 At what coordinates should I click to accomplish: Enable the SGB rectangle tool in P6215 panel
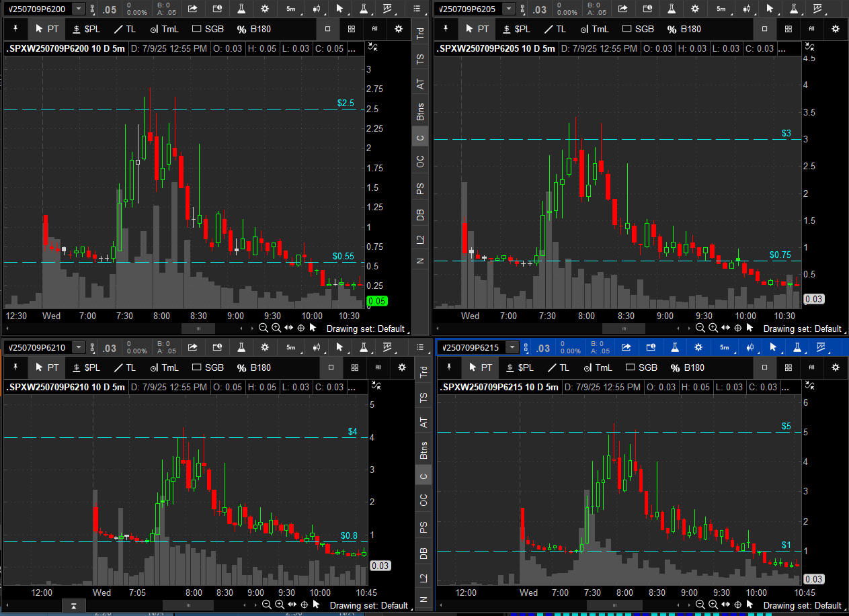(641, 367)
